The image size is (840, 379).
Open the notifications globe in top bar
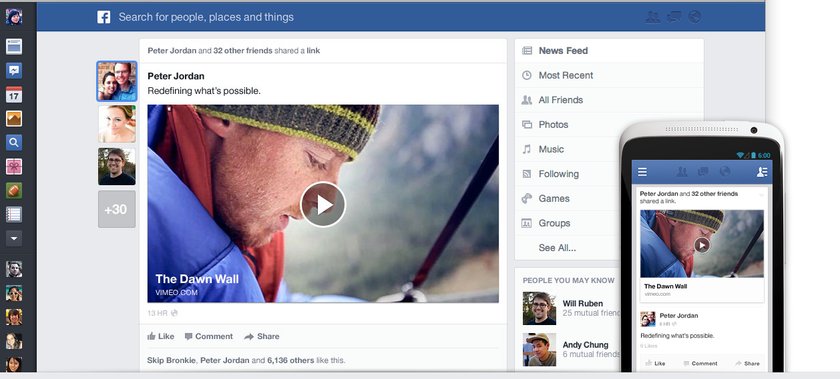click(x=694, y=17)
